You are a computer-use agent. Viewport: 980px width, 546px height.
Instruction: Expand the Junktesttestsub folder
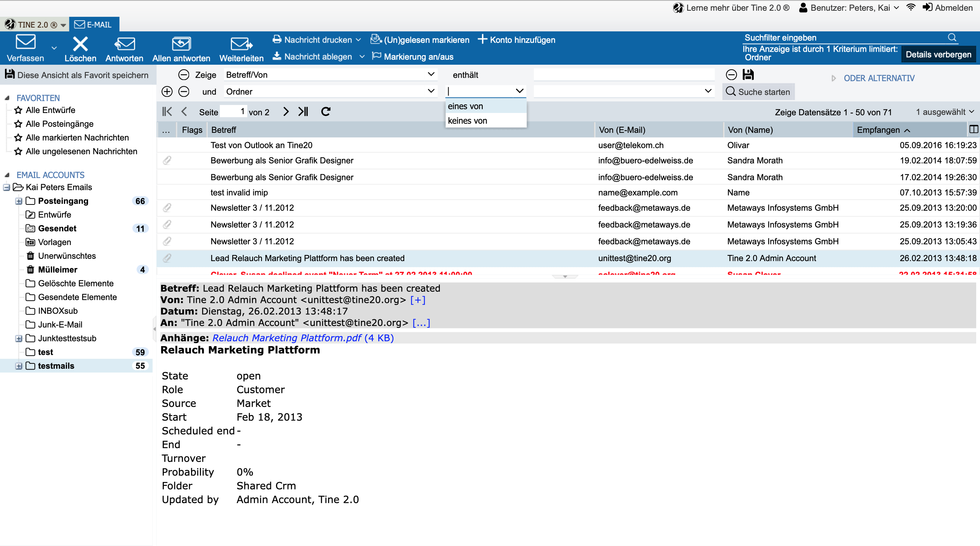[x=18, y=338]
